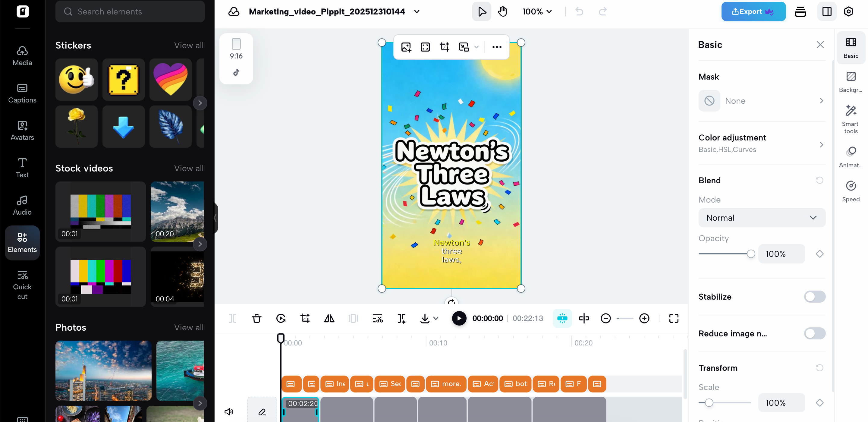Open the Quick cut tool
Image resolution: width=868 pixels, height=422 pixels.
tap(22, 284)
